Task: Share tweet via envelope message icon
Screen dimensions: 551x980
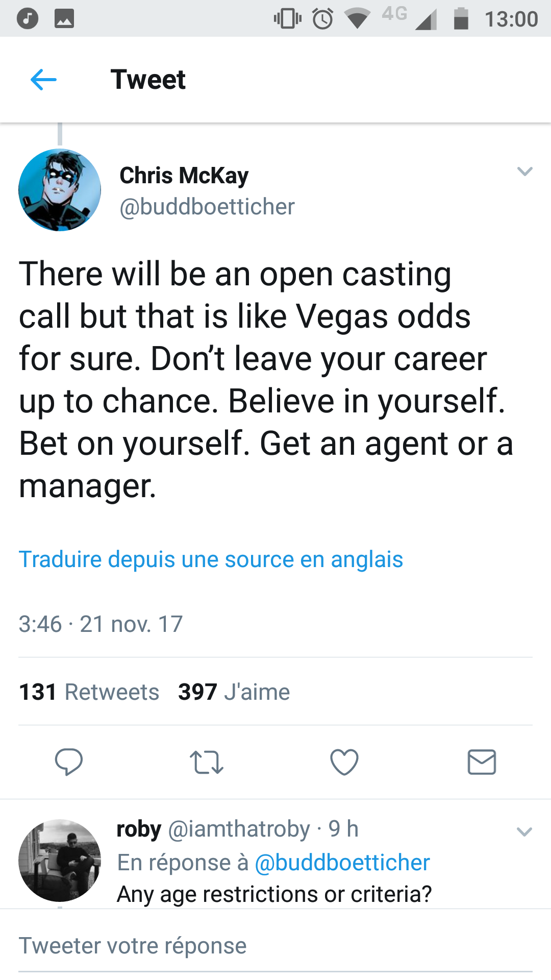Action: [482, 762]
